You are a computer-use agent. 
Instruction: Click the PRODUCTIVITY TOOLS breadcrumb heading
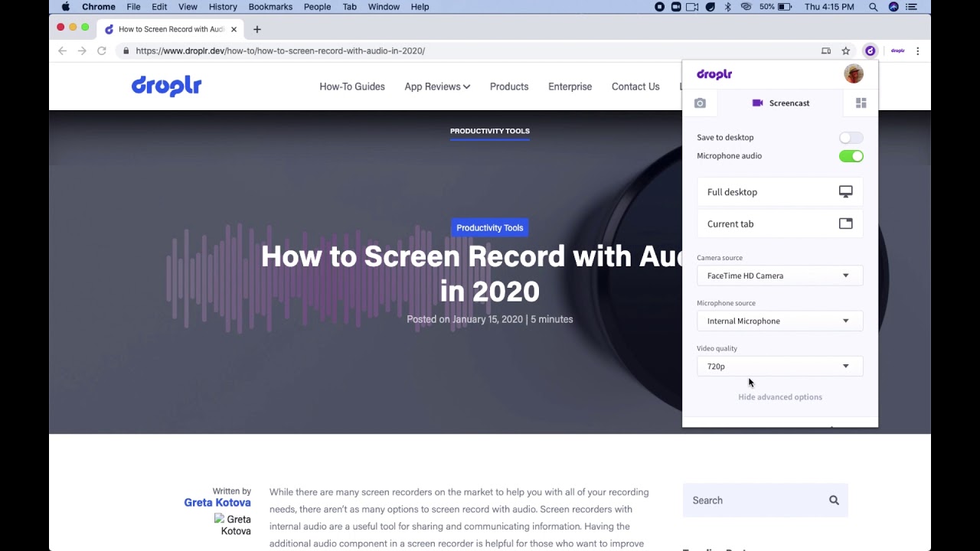click(x=490, y=131)
